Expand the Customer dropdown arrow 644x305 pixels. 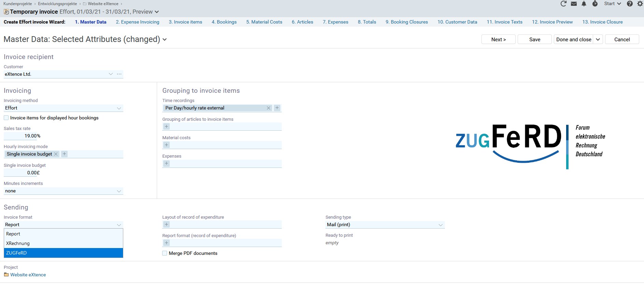click(x=111, y=74)
